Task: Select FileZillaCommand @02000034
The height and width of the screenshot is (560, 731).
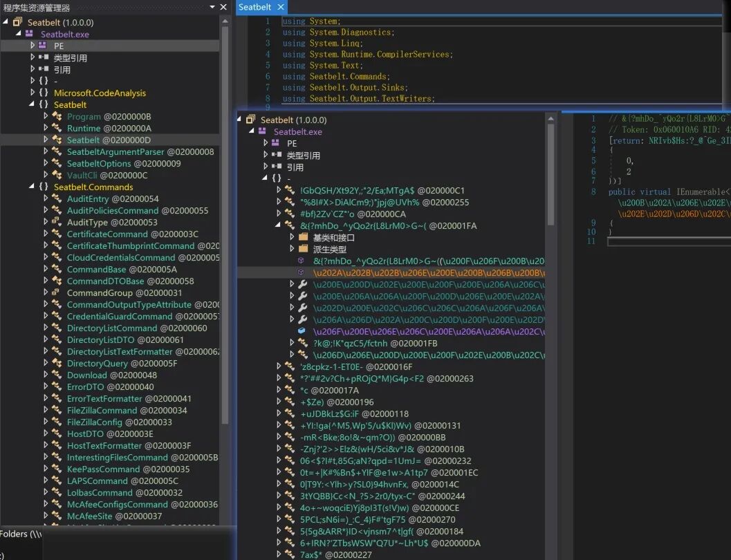Action: coord(127,411)
